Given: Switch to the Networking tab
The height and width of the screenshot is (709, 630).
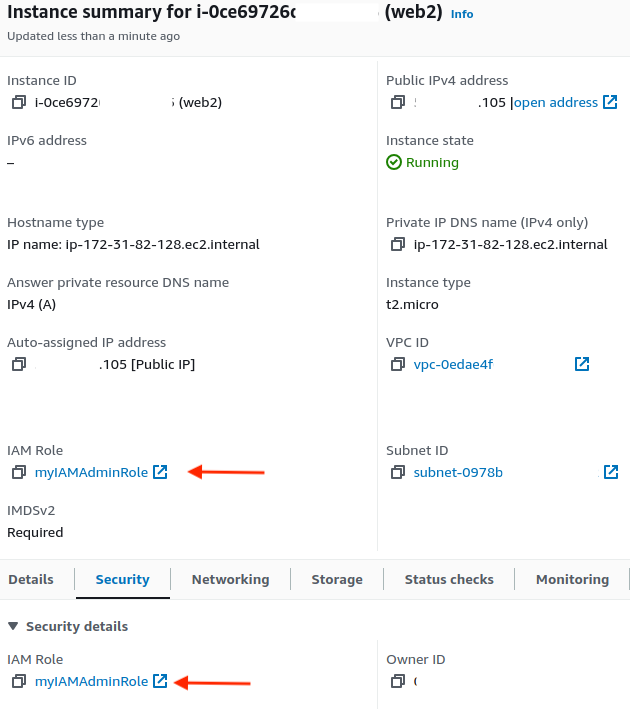Looking at the screenshot, I should click(230, 579).
